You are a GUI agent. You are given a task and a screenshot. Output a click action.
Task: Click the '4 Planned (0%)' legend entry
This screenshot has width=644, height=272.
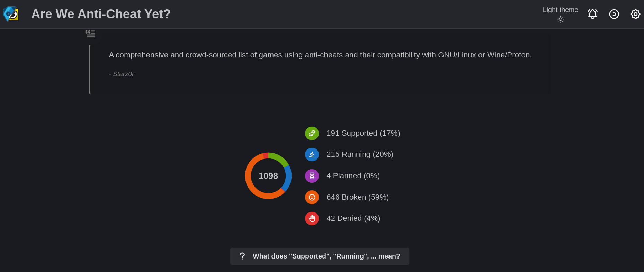(353, 176)
